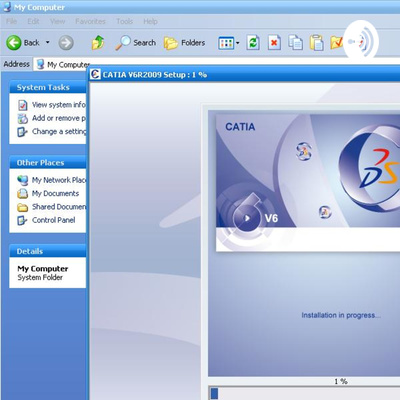
Task: Click the Control Panel icon
Action: (22, 220)
